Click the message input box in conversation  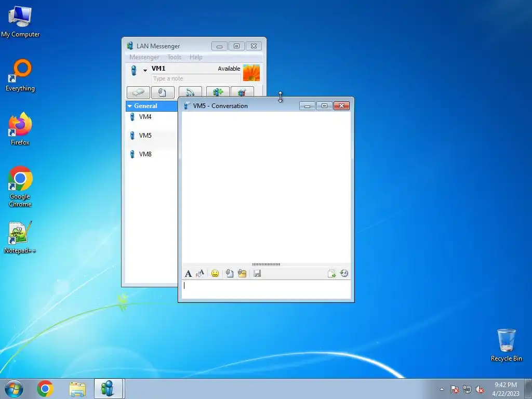tap(266, 289)
